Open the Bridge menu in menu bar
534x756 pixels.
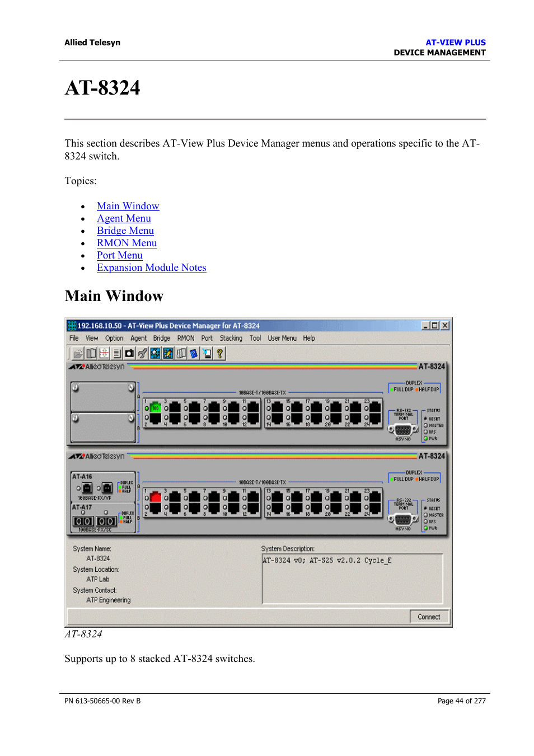point(162,339)
